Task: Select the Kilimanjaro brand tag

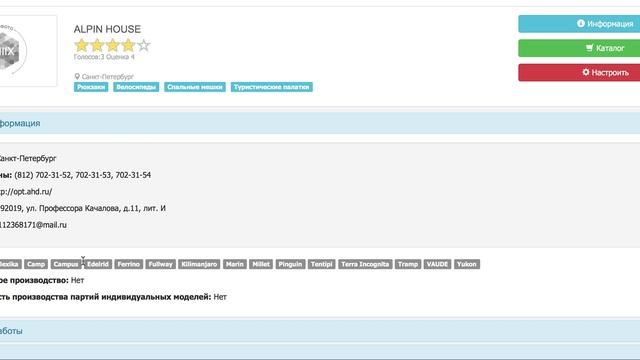Action: 199,264
